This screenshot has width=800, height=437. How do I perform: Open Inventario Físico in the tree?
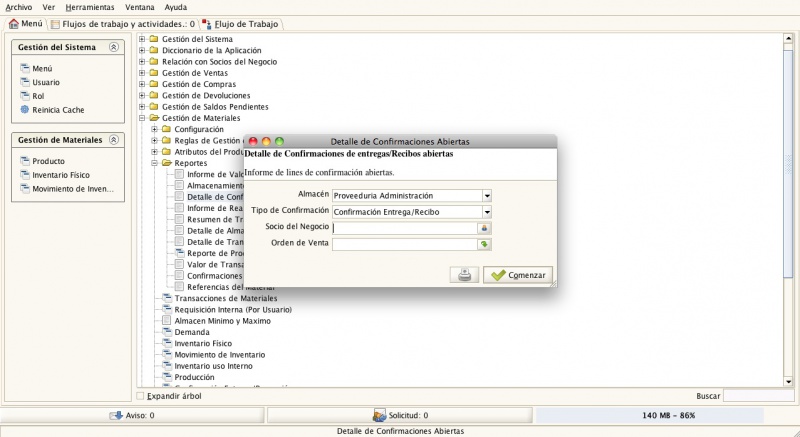pyautogui.click(x=203, y=343)
